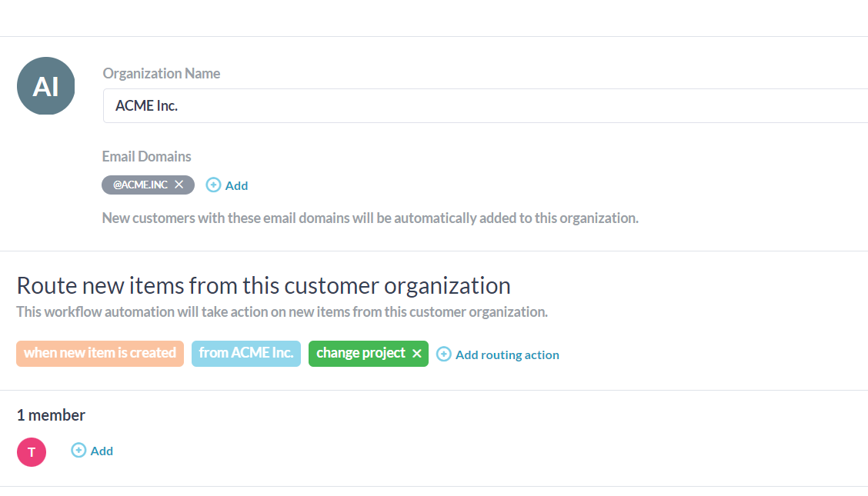Click the plus icon for Add routing action
This screenshot has width=868, height=496.
[x=443, y=354]
